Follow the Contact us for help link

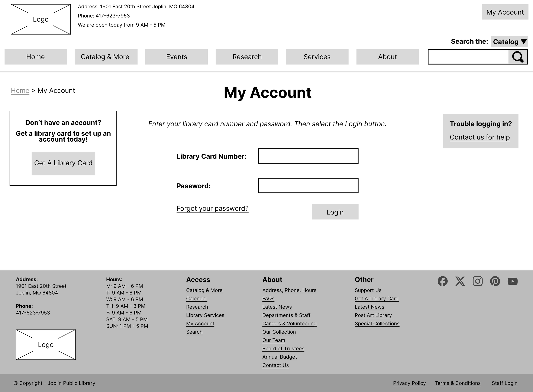(x=480, y=137)
